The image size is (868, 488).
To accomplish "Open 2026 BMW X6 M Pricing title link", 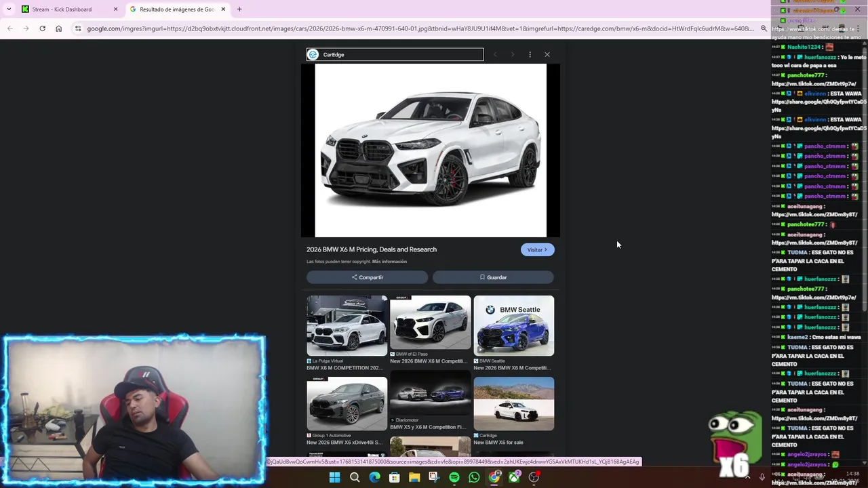I will [x=372, y=249].
